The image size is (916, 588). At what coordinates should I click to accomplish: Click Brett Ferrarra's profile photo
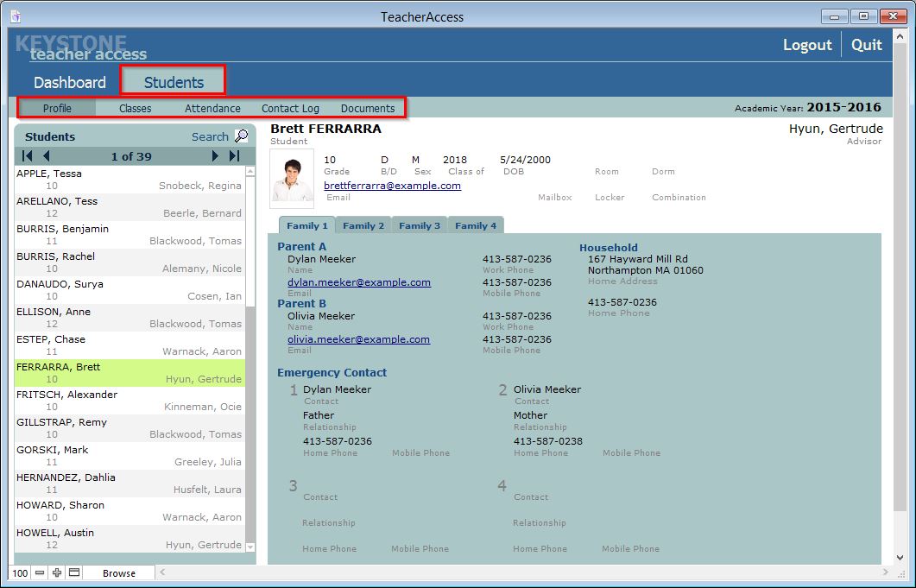point(292,178)
